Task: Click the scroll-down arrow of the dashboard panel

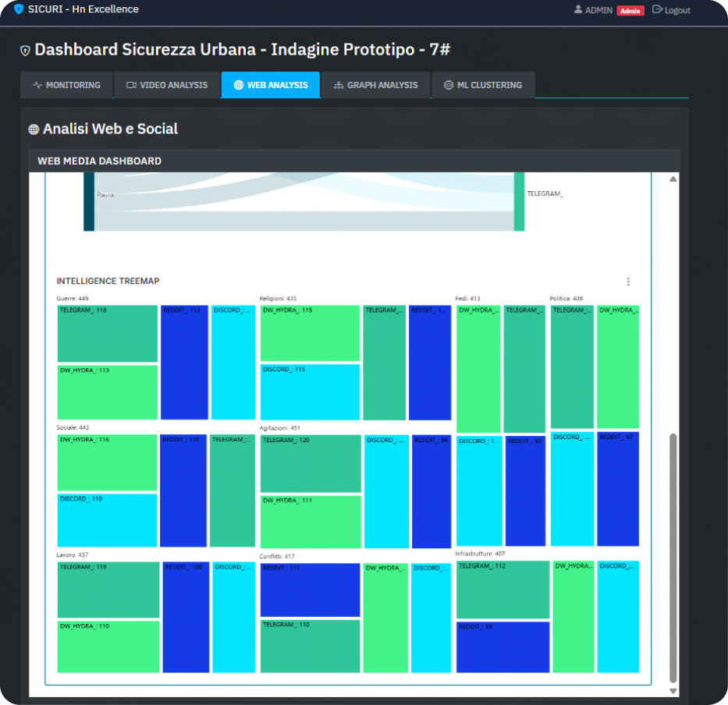Action: (673, 691)
